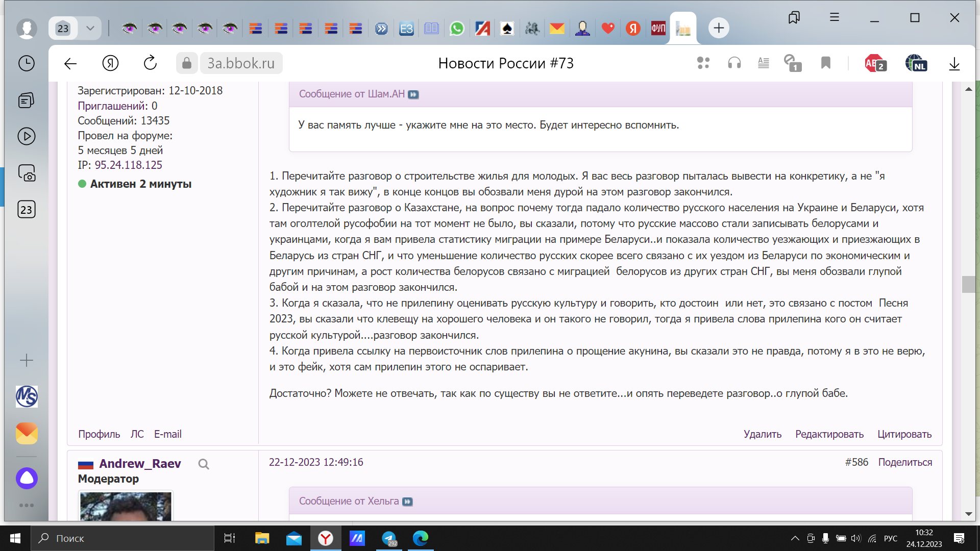
Task: Take a screenshot from the sidebar
Action: click(x=27, y=173)
